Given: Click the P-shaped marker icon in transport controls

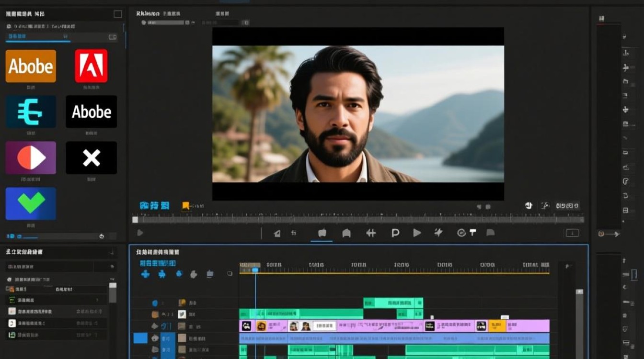Looking at the screenshot, I should tap(395, 233).
